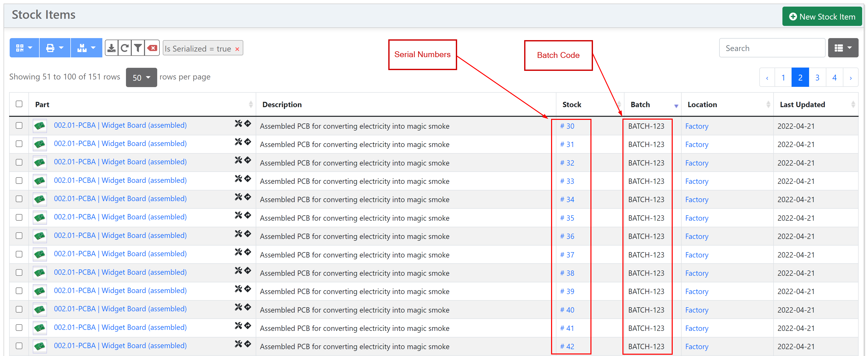Open the Factory location link
The image size is (868, 356).
click(x=696, y=126)
